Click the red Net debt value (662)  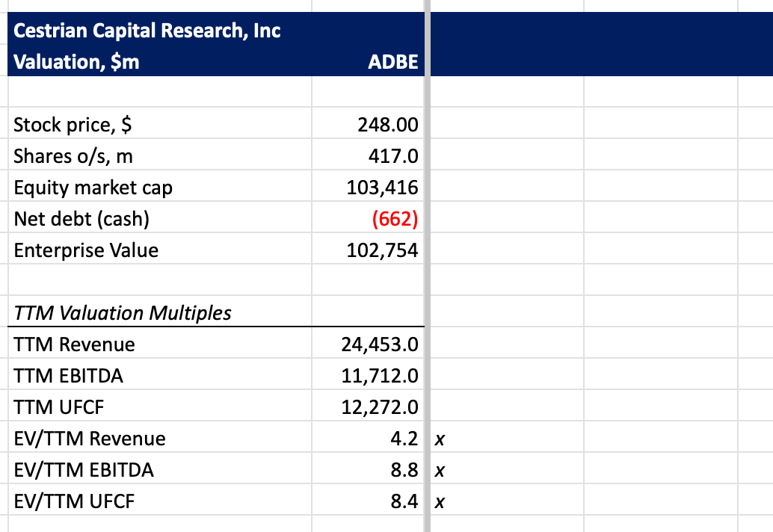point(395,219)
